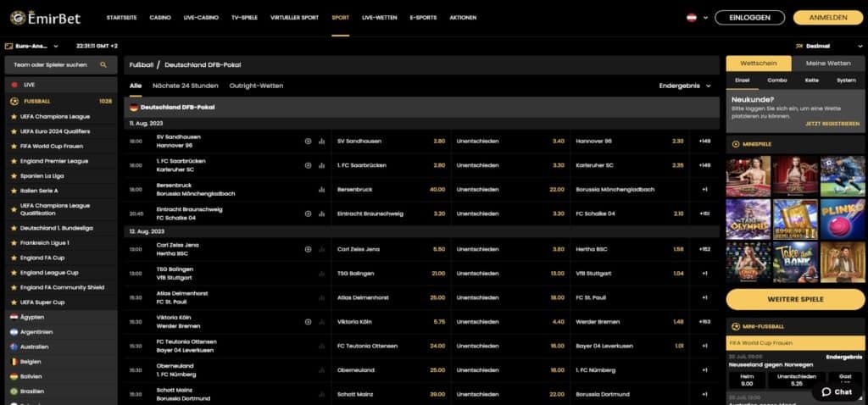Image resolution: width=868 pixels, height=405 pixels.
Task: Bet on Hertha BSC at 1.56
Action: click(630, 249)
